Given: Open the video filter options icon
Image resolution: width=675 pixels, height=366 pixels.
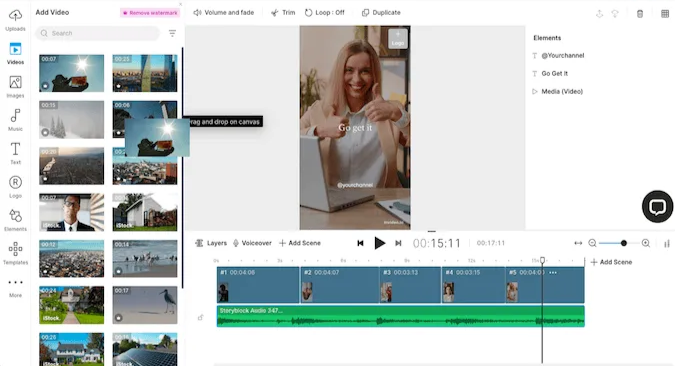Looking at the screenshot, I should 172,33.
